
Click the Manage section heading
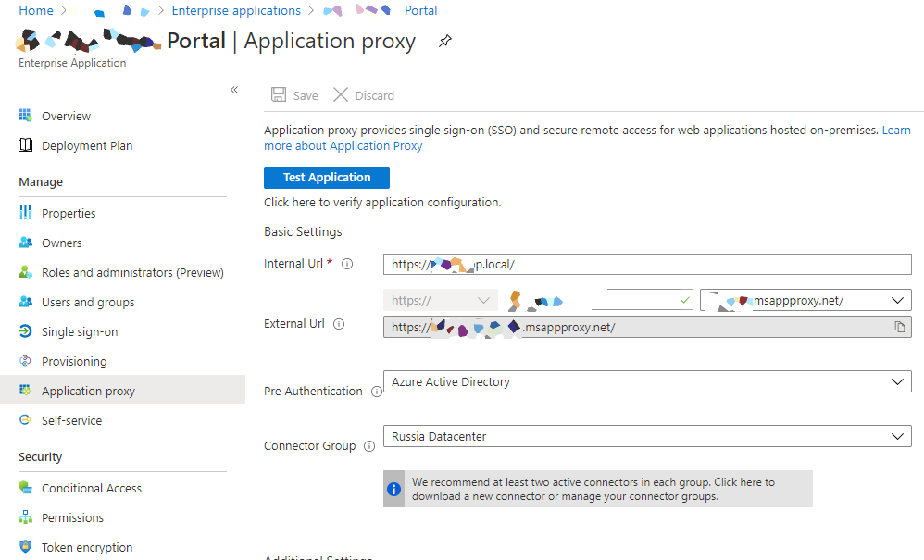click(41, 182)
